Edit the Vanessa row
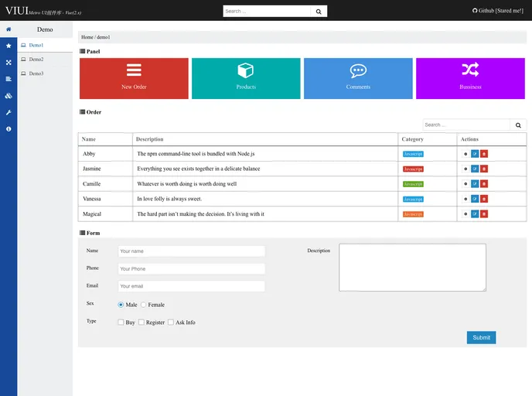This screenshot has width=532, height=396. click(x=475, y=199)
